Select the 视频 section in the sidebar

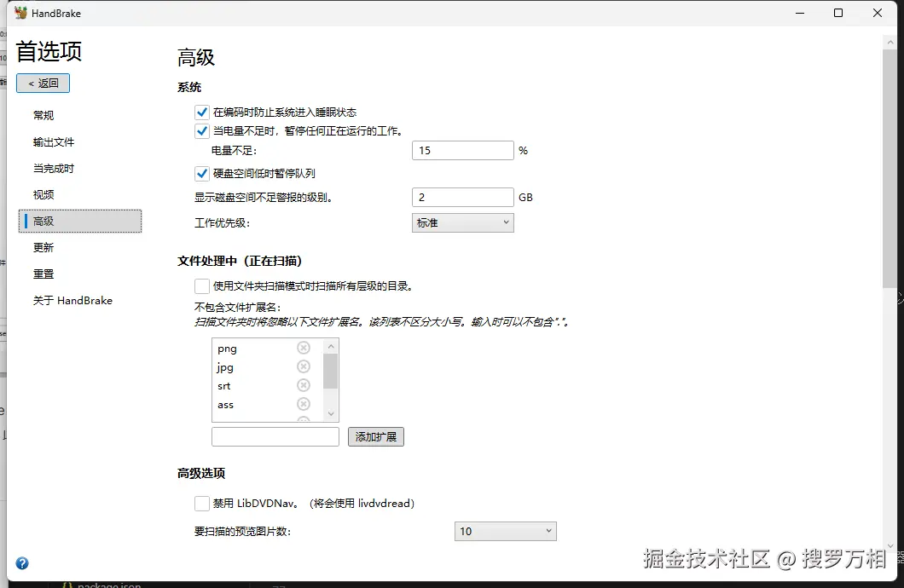click(x=43, y=193)
